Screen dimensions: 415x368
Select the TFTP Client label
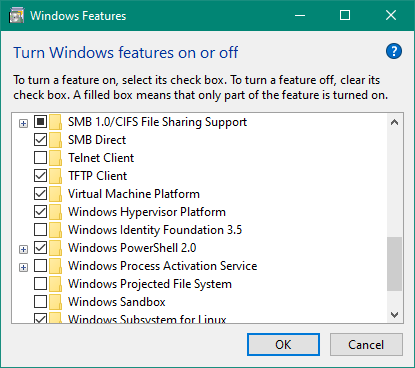pyautogui.click(x=97, y=176)
